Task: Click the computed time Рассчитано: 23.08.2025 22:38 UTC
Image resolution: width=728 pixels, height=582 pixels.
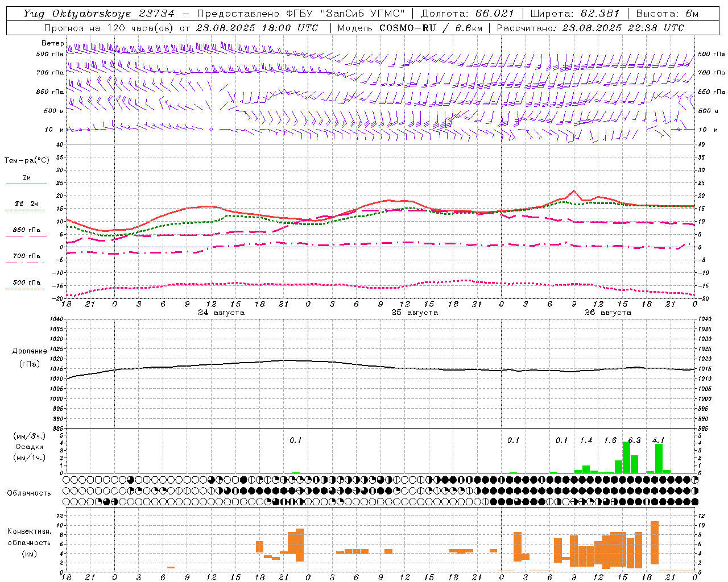Action: [x=590, y=28]
